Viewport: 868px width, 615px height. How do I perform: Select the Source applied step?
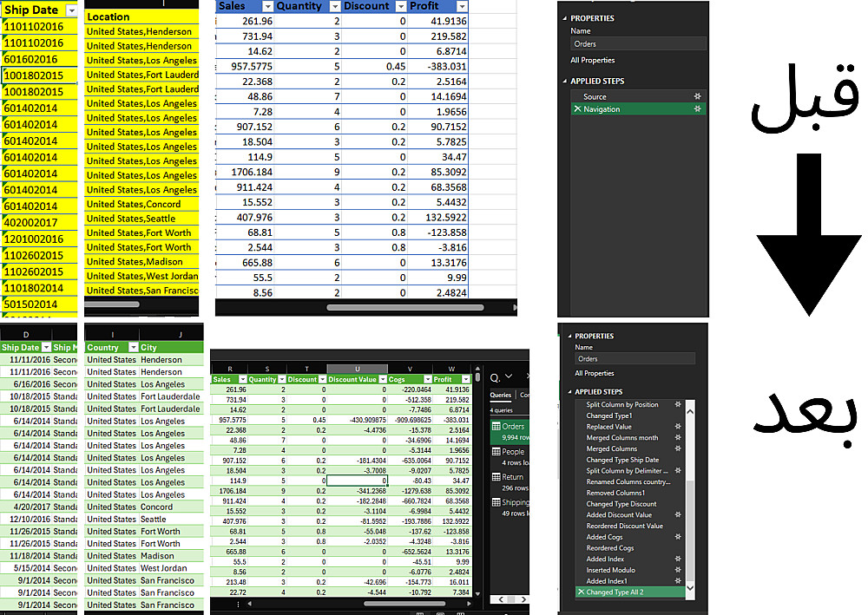point(638,96)
